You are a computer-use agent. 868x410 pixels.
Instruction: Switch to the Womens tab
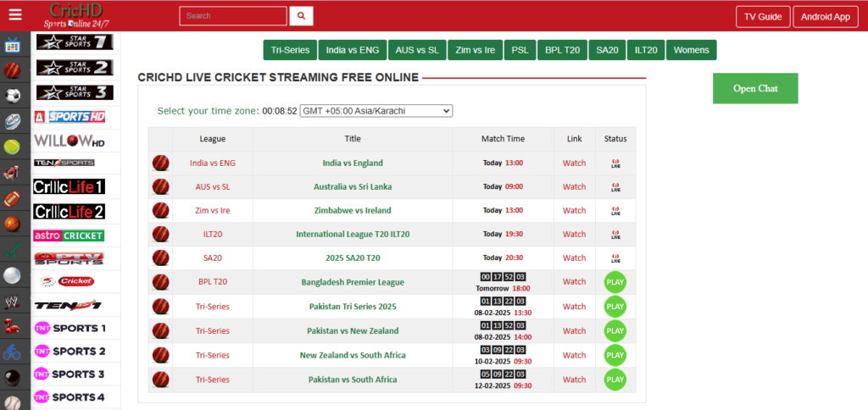click(x=691, y=50)
